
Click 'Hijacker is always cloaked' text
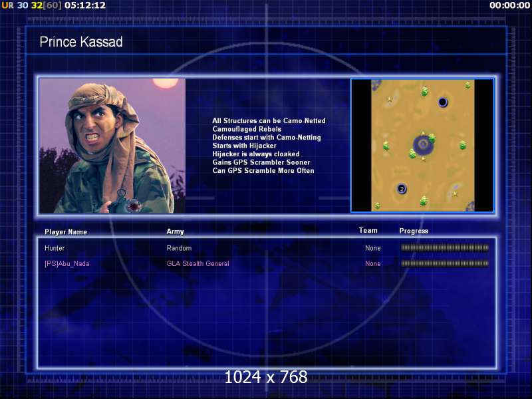click(256, 154)
